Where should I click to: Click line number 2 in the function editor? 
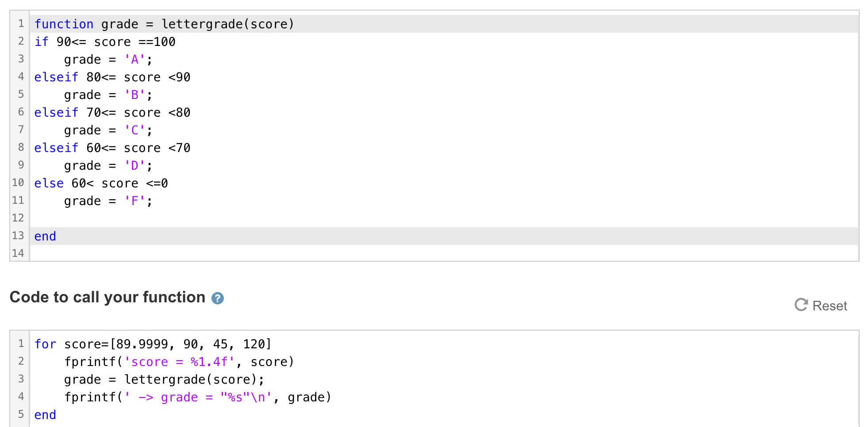click(x=20, y=42)
